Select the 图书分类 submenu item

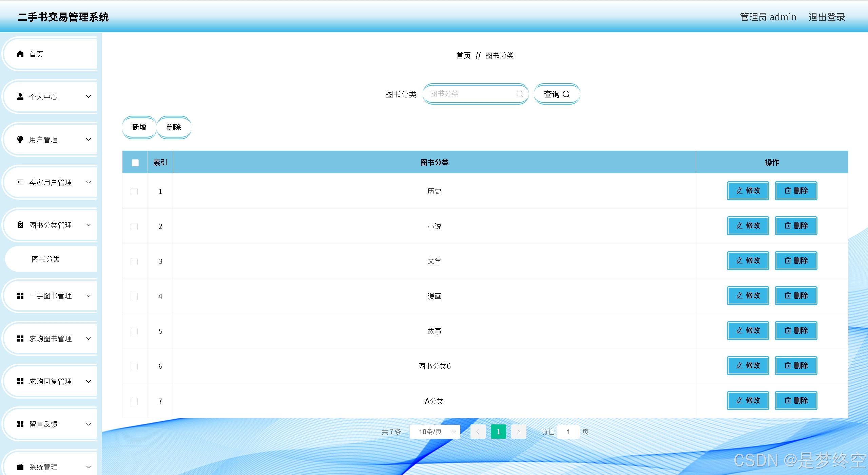click(51, 259)
